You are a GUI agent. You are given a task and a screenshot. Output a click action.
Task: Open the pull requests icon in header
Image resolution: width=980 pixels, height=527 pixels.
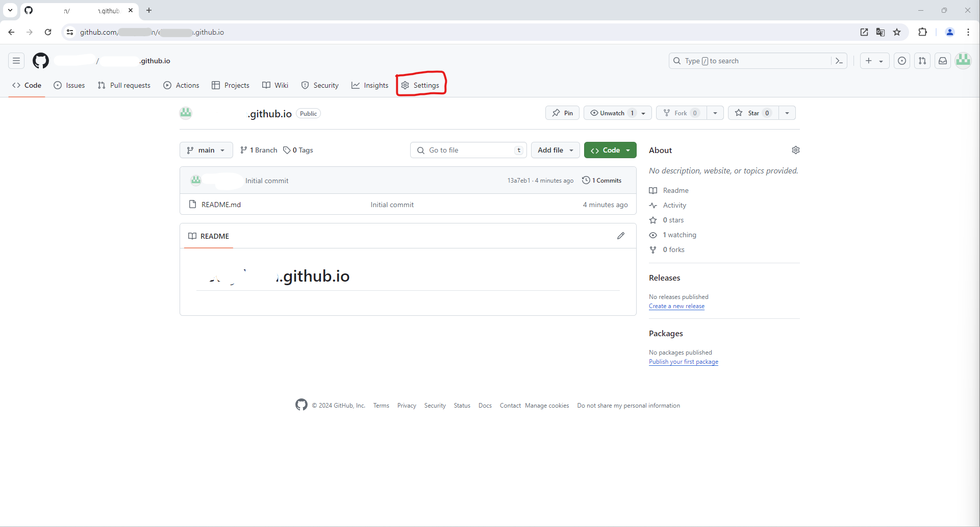[x=922, y=61]
